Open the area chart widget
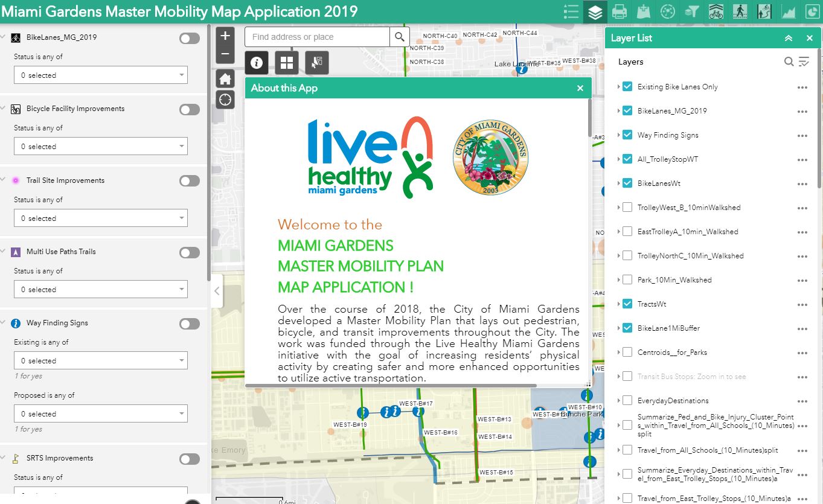Image resolution: width=823 pixels, height=504 pixels. (789, 11)
